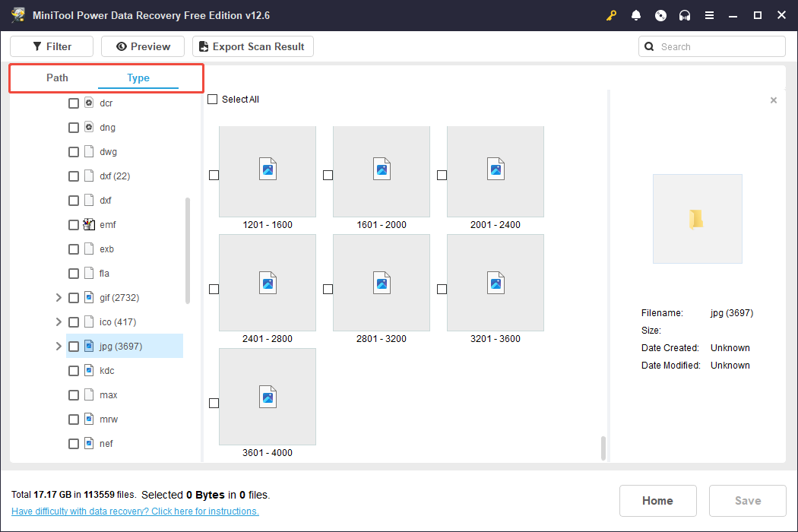Select the Type tab
This screenshot has width=798, height=532.
[138, 78]
